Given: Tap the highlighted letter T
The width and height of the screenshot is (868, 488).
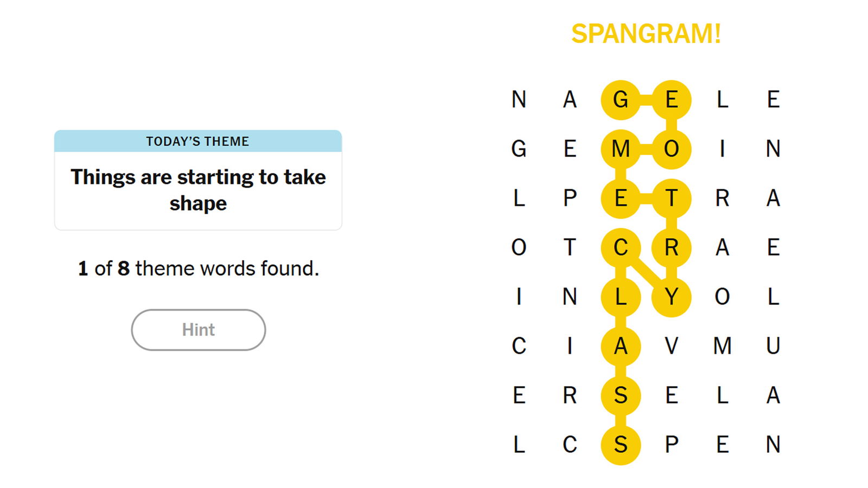Looking at the screenshot, I should click(672, 198).
